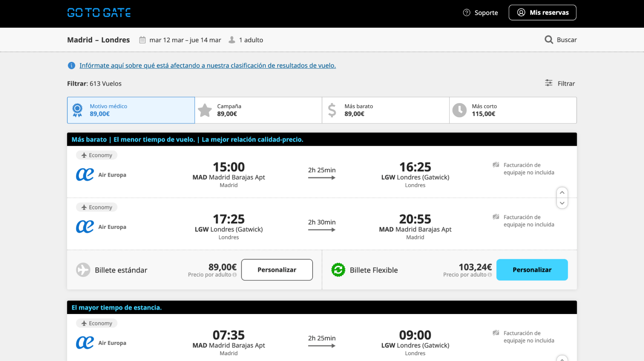Click the 16:25 arrival time
Screen dimensions: 644x361
[x=415, y=167]
